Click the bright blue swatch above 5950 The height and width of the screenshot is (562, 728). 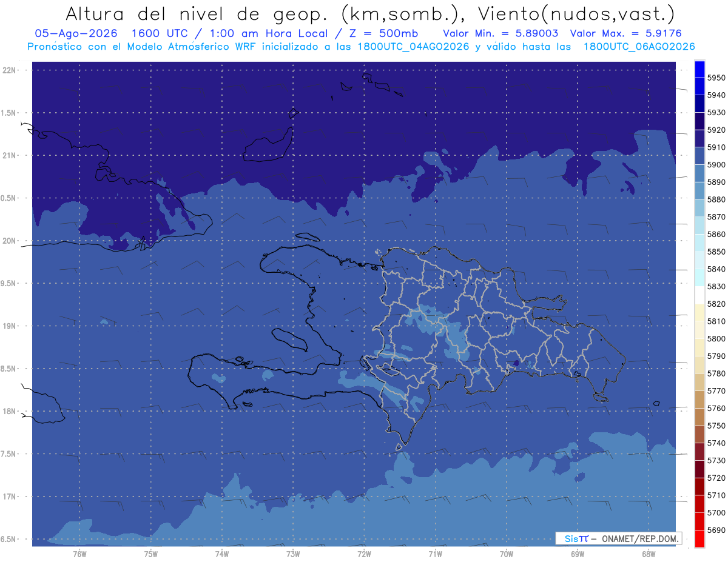point(699,69)
